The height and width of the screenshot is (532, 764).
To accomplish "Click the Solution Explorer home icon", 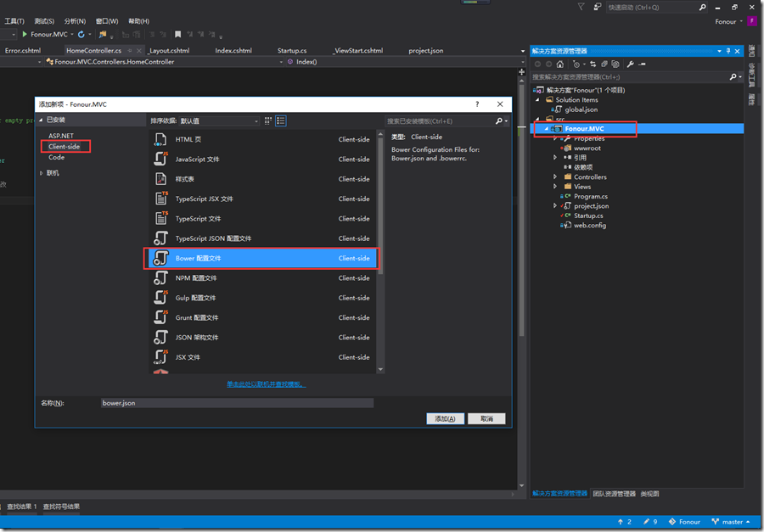I will click(560, 64).
